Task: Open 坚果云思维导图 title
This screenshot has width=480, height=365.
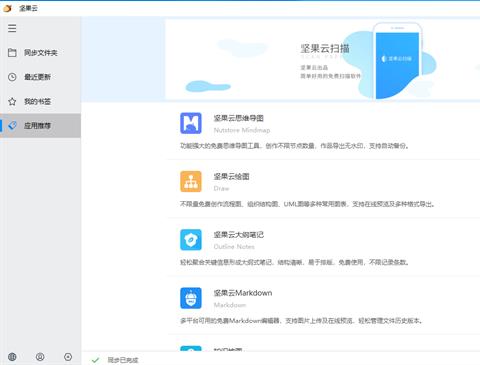Action: [239, 118]
